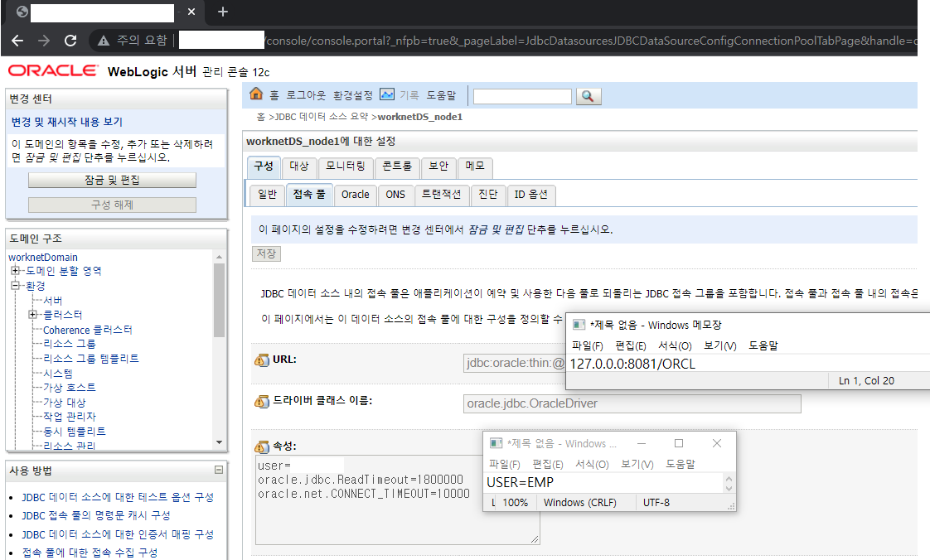Collapse the 환경 tree node

pyautogui.click(x=16, y=286)
